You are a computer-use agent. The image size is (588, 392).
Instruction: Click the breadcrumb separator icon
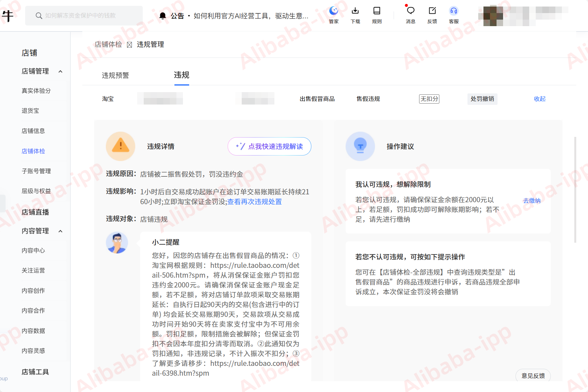pyautogui.click(x=129, y=45)
